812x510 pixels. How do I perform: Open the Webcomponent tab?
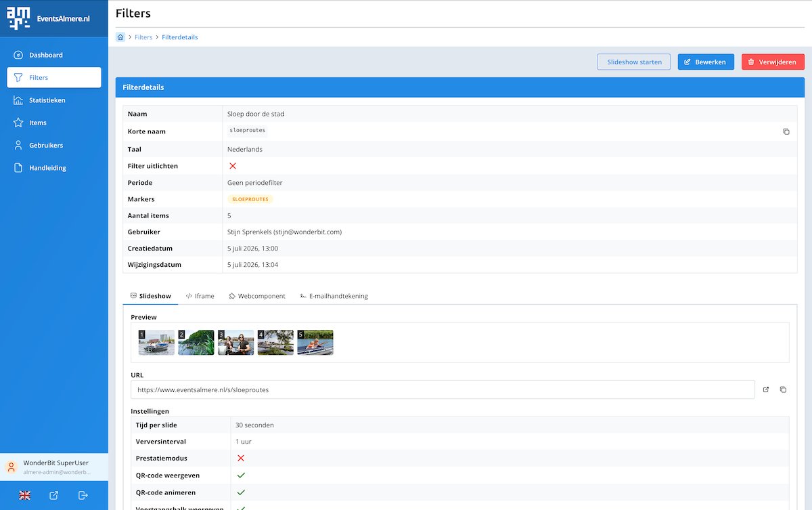click(257, 296)
